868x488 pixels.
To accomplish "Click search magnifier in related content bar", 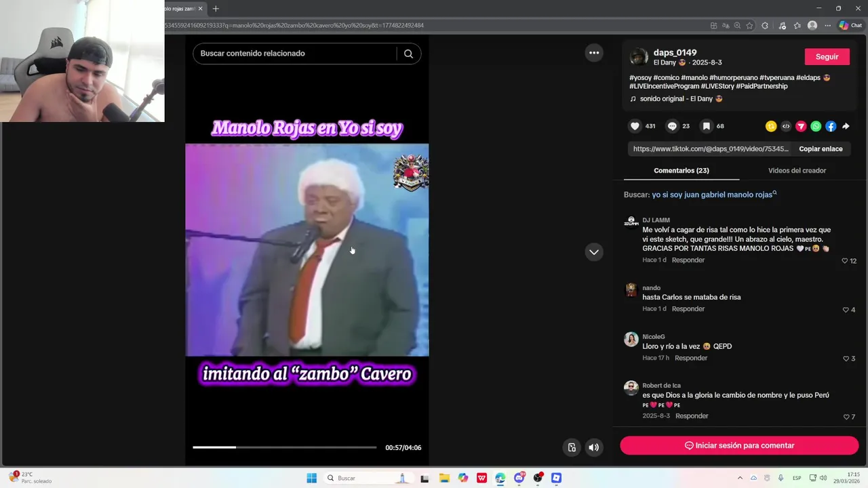I will (408, 54).
